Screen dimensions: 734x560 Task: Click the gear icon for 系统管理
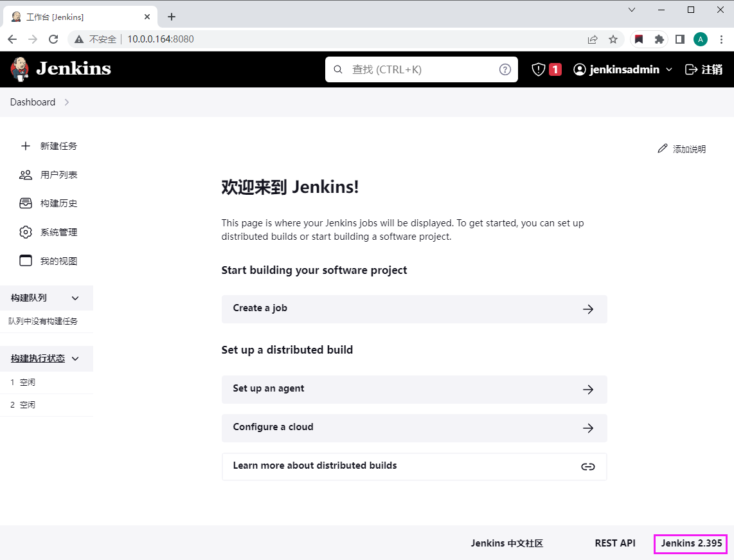click(26, 232)
